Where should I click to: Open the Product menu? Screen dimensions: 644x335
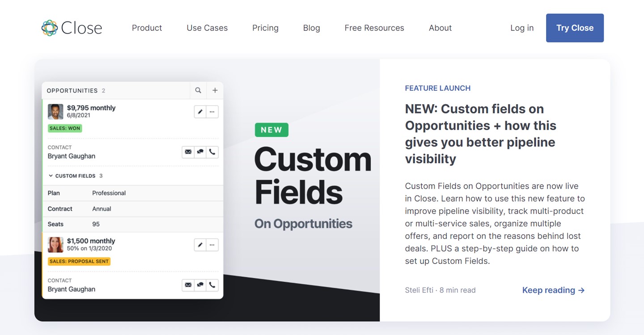point(147,28)
